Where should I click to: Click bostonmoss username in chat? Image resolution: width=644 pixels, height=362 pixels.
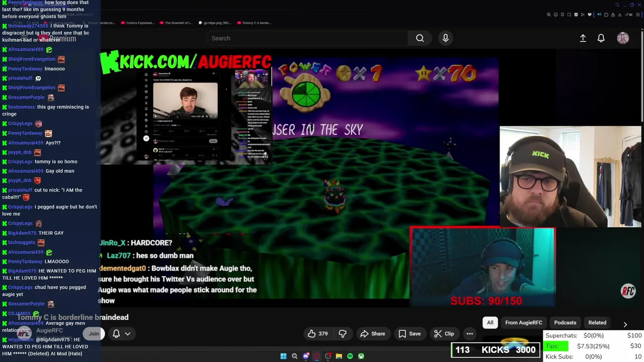coord(22,107)
